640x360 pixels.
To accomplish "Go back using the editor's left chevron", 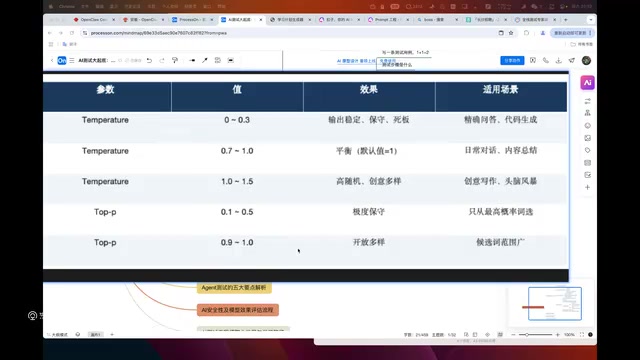I will [52, 60].
